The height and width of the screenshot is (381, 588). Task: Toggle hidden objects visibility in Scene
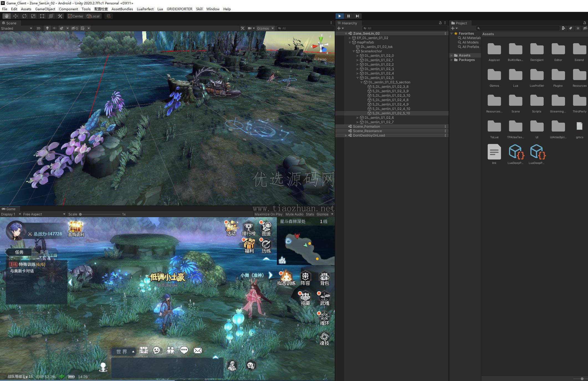(x=75, y=28)
